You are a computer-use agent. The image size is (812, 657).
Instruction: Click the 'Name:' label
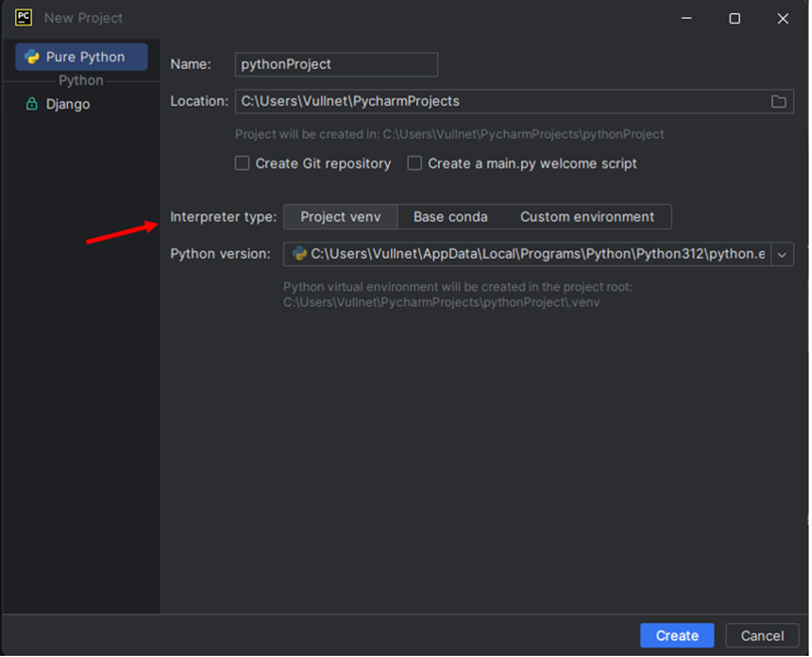pos(191,64)
